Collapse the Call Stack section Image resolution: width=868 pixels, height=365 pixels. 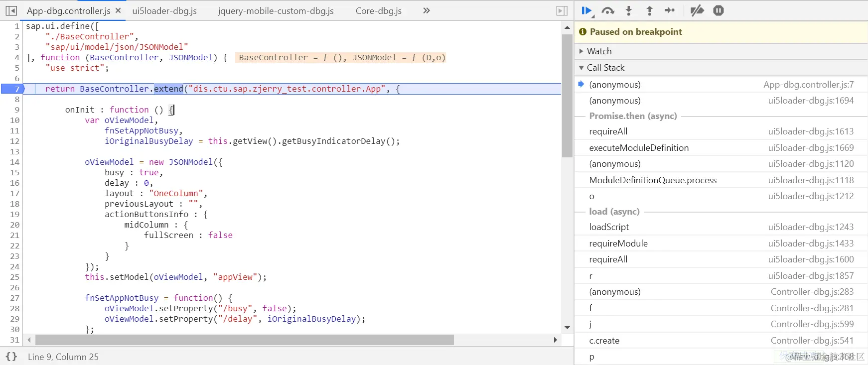click(721, 68)
